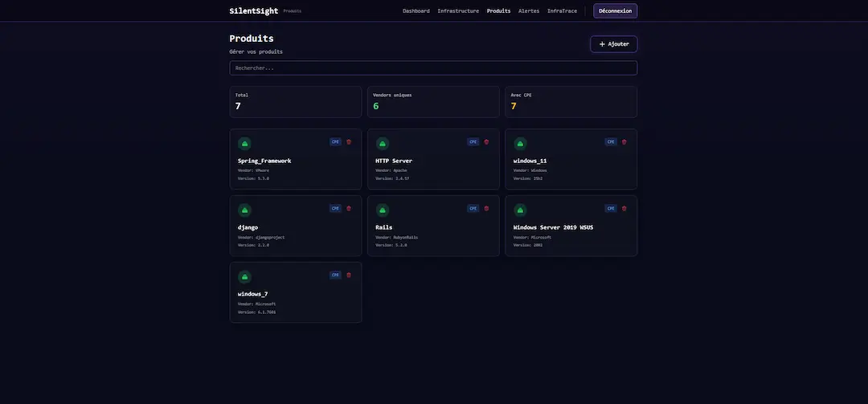The height and width of the screenshot is (404, 868).
Task: Click the Version: 6.1.7601 text
Action: click(x=257, y=312)
